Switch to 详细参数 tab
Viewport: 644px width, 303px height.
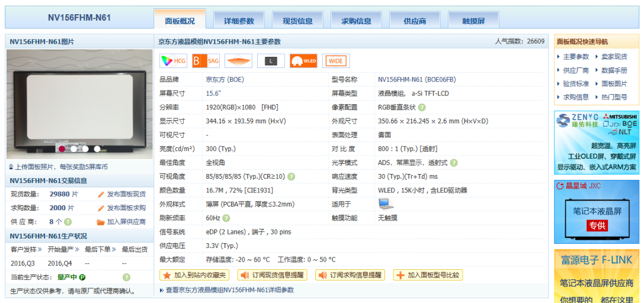(x=239, y=21)
